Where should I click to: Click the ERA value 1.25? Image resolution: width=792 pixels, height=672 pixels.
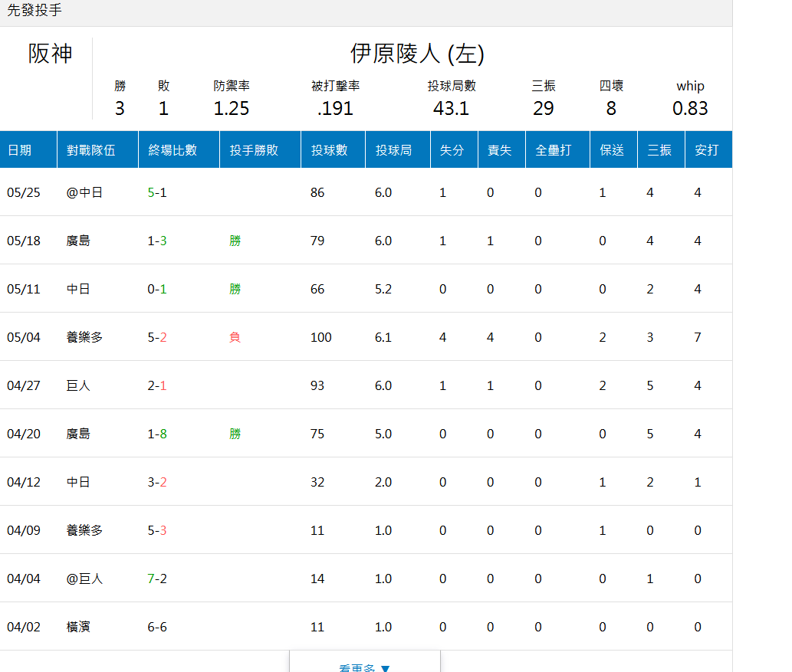coord(232,108)
